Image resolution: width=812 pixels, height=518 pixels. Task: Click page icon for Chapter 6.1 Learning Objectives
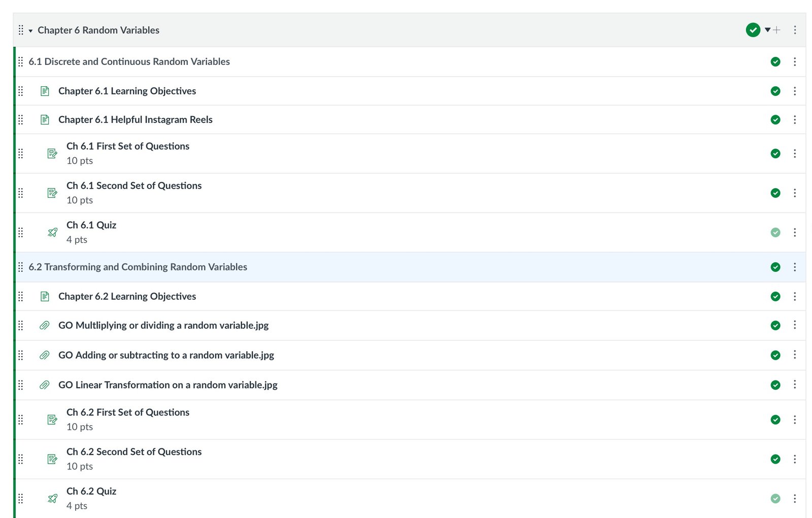45,91
